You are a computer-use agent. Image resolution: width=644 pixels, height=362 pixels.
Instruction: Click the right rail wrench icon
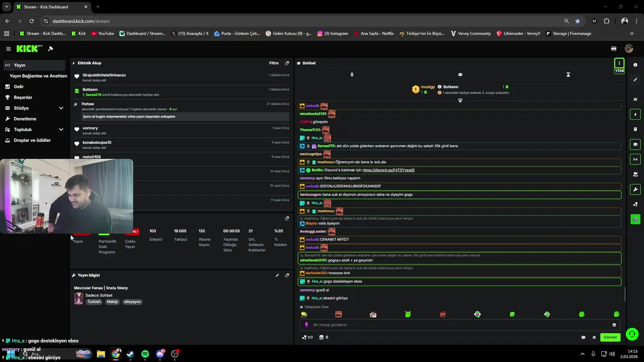pyautogui.click(x=635, y=190)
